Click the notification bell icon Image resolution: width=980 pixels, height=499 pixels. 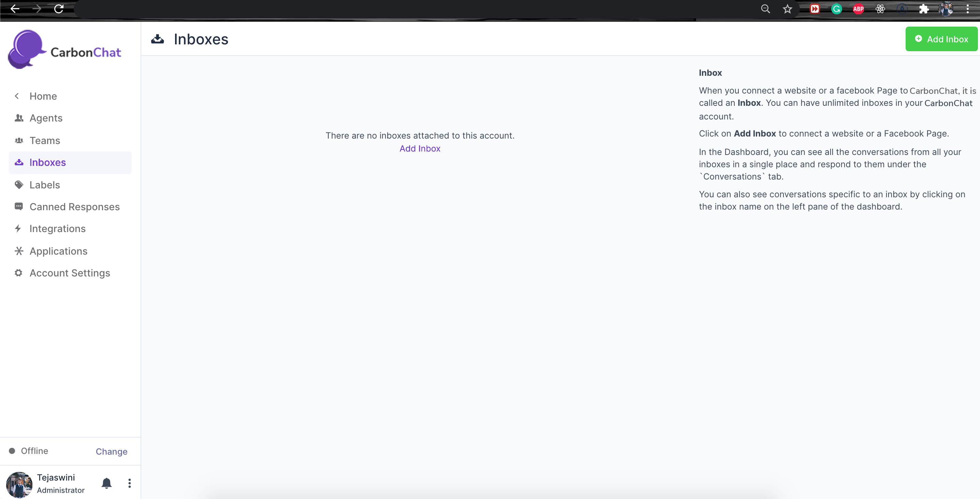coord(106,483)
